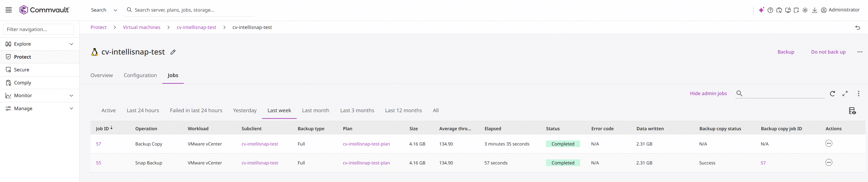
Task: Click the Backup button
Action: [786, 52]
